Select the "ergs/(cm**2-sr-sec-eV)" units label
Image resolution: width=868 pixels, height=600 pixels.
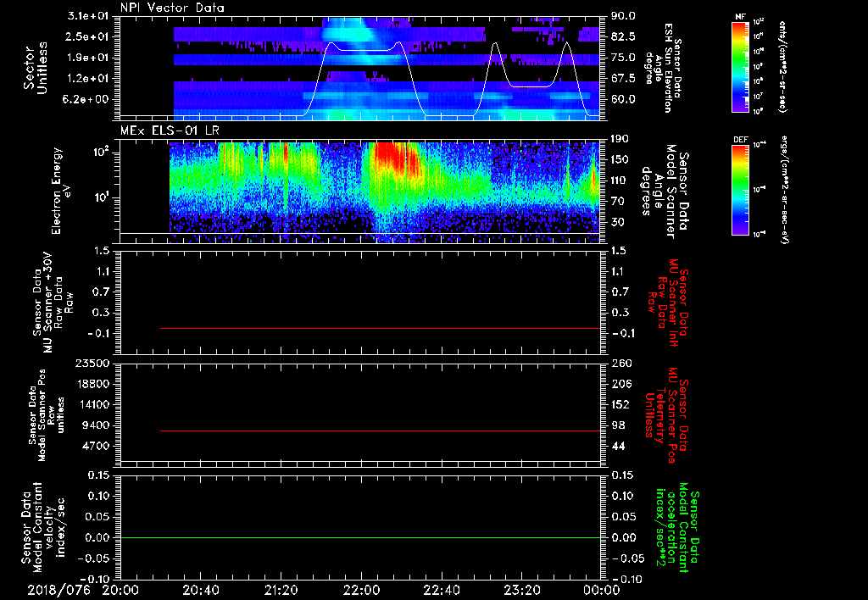[784, 190]
